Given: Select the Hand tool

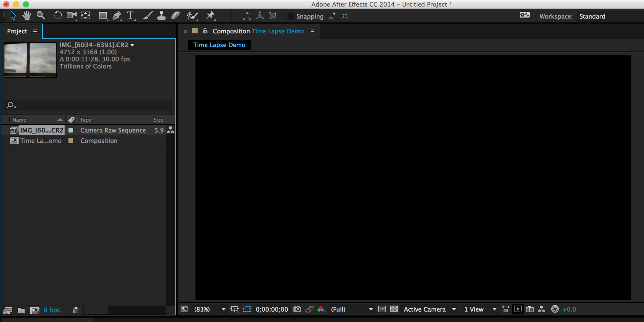Looking at the screenshot, I should [x=27, y=16].
